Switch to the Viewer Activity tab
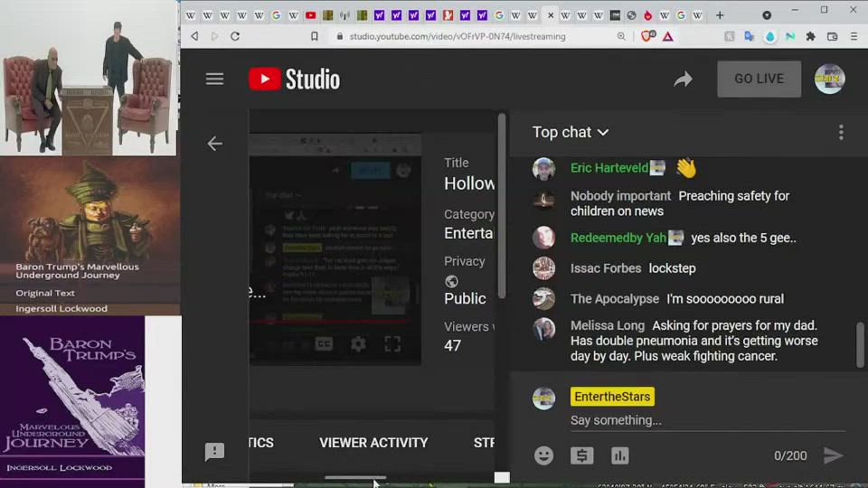The width and height of the screenshot is (868, 488). coord(373,443)
